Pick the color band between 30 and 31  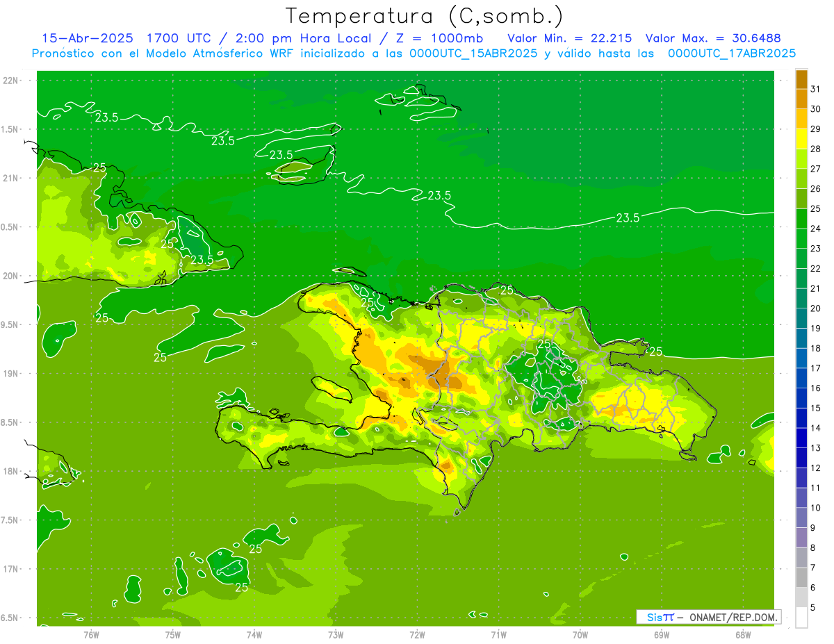(x=801, y=99)
